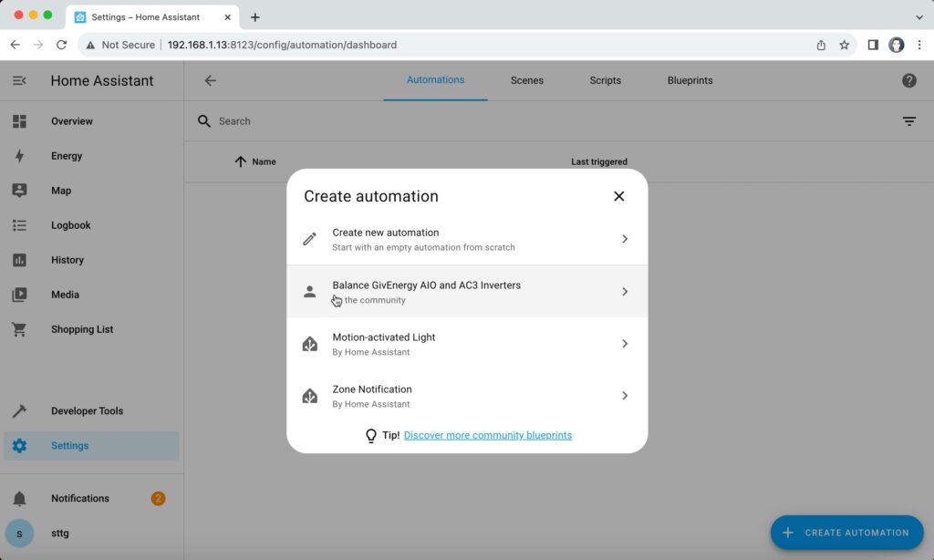Expand Balance GivEnergy blueprint chevron
The height and width of the screenshot is (560, 934).
coord(624,292)
